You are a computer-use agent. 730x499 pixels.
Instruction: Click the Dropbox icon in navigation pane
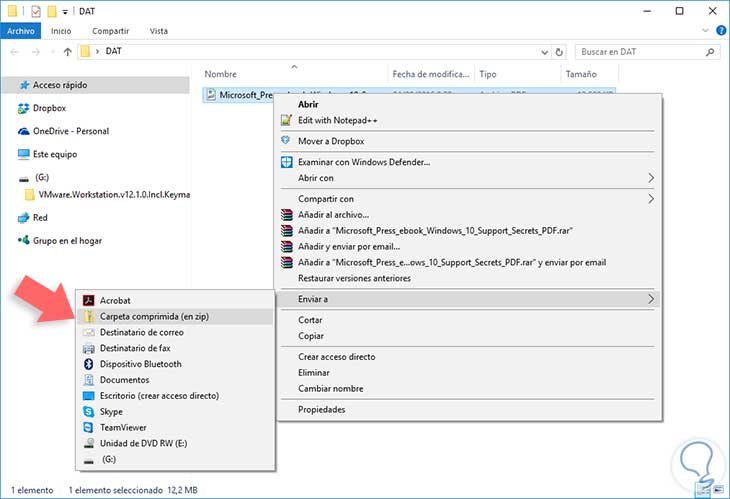point(24,109)
